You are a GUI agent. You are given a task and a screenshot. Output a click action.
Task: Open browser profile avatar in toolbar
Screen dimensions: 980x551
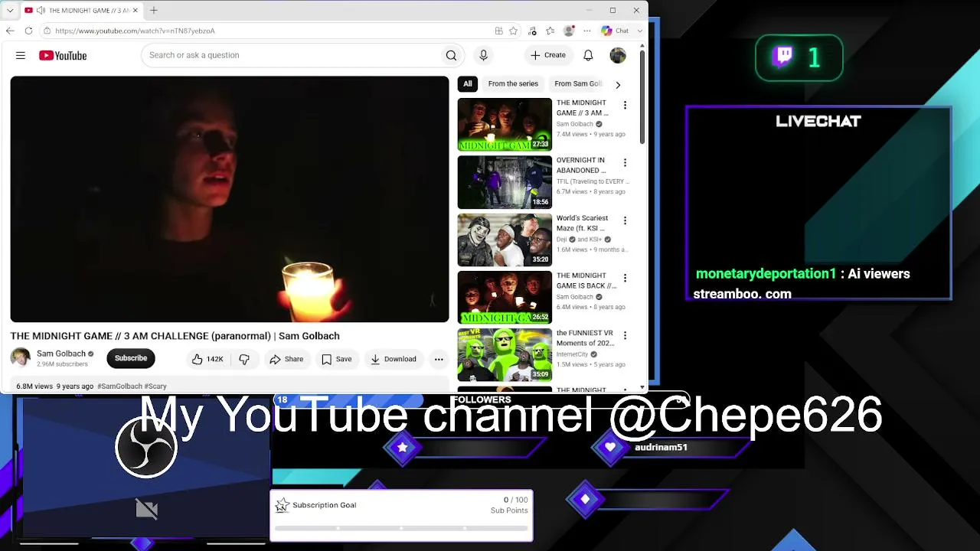click(569, 31)
